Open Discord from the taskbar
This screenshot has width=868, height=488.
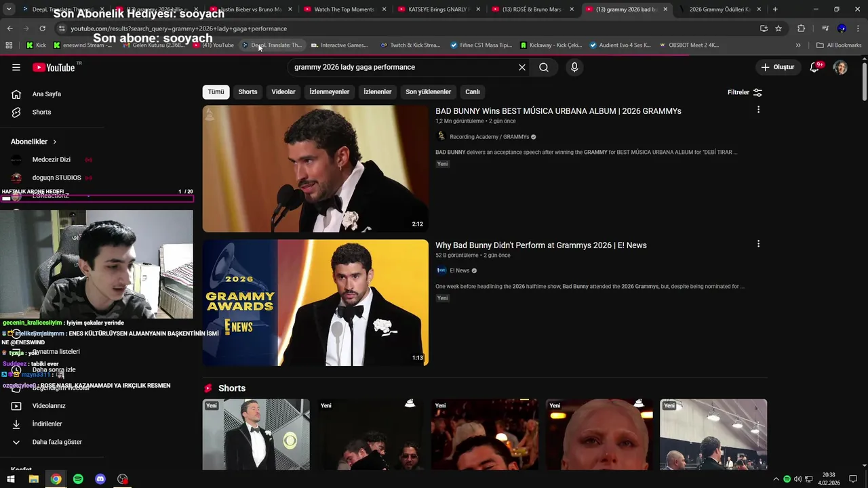click(100, 479)
